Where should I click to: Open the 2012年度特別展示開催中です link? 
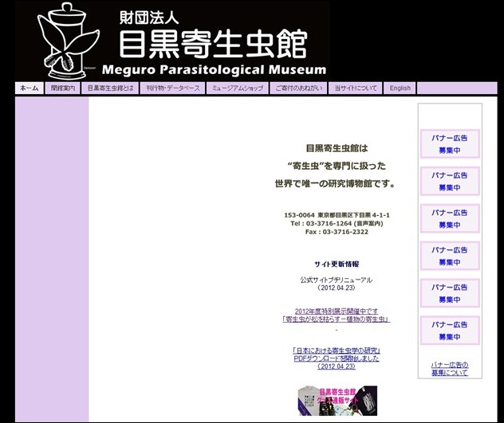tap(337, 315)
